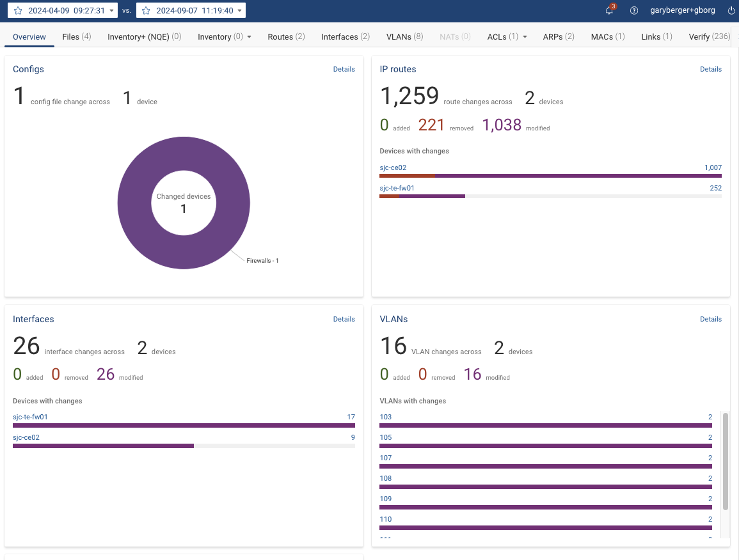Click star icon beside 2024-09-07 snapshot
Screen dimensions: 739x560
click(146, 11)
